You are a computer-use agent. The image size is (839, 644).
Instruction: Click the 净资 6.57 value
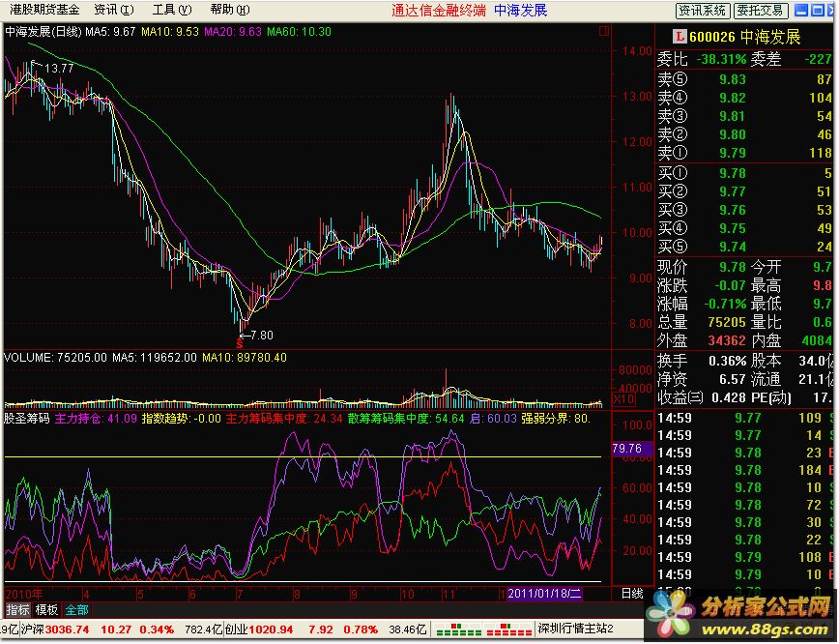tap(732, 380)
